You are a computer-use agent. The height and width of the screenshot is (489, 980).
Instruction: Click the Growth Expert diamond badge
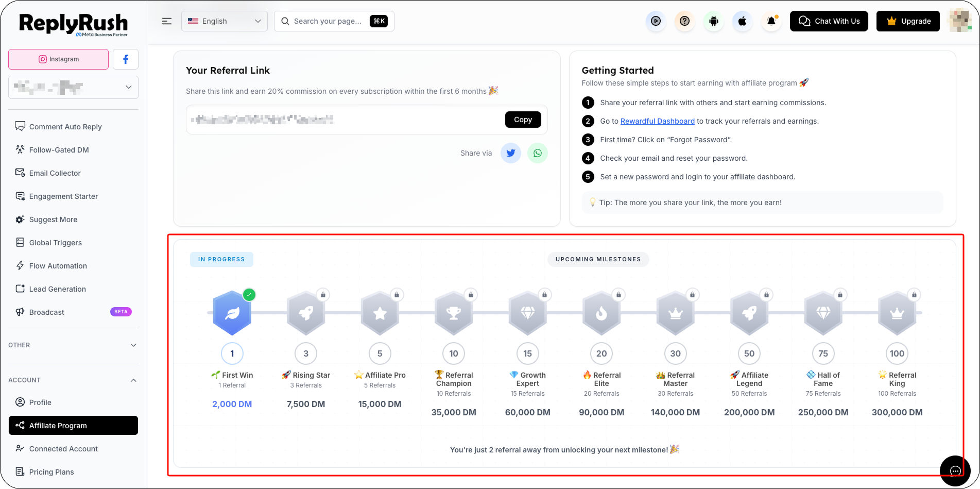tap(528, 313)
